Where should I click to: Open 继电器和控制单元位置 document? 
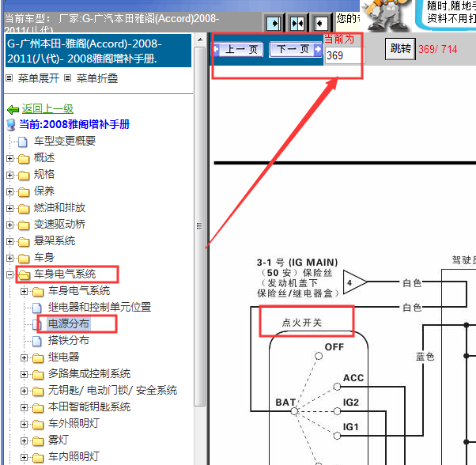[100, 307]
